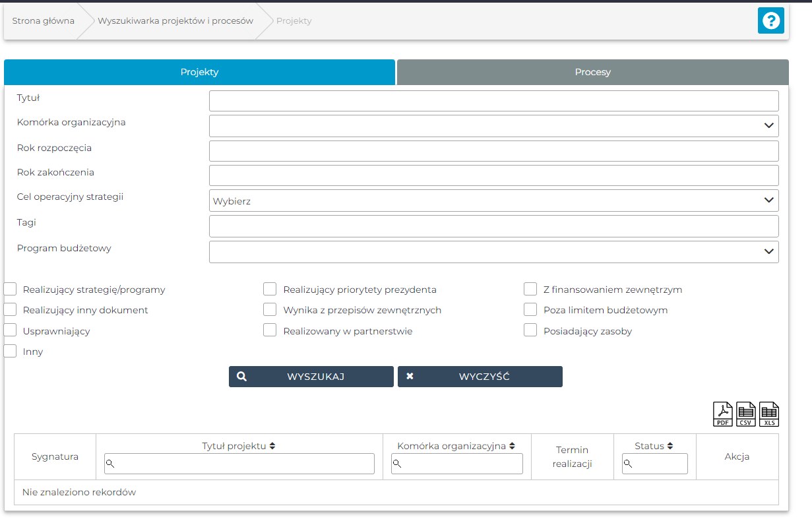
Task: Focus the Tytuł text field
Action: click(x=493, y=101)
